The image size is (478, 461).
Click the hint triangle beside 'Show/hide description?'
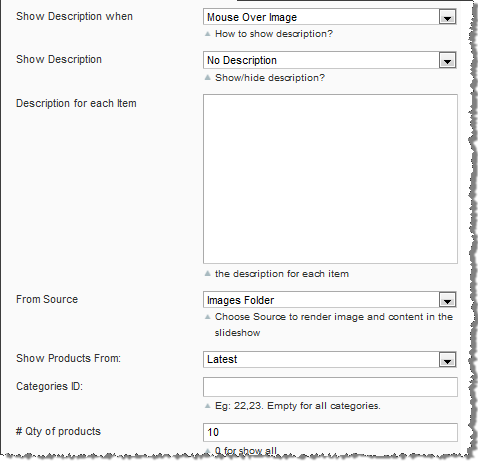pyautogui.click(x=208, y=77)
